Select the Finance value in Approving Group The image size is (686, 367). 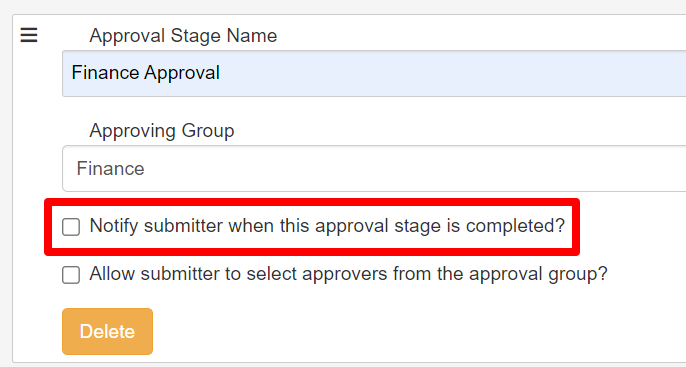pyautogui.click(x=110, y=168)
